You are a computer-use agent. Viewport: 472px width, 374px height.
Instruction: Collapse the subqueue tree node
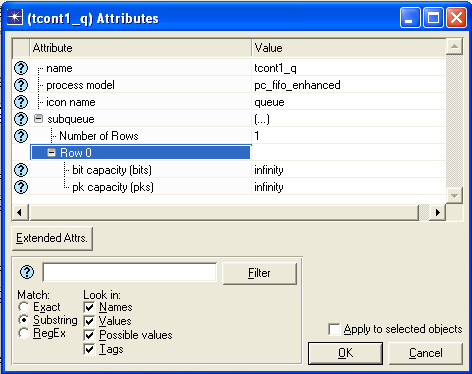(x=39, y=119)
